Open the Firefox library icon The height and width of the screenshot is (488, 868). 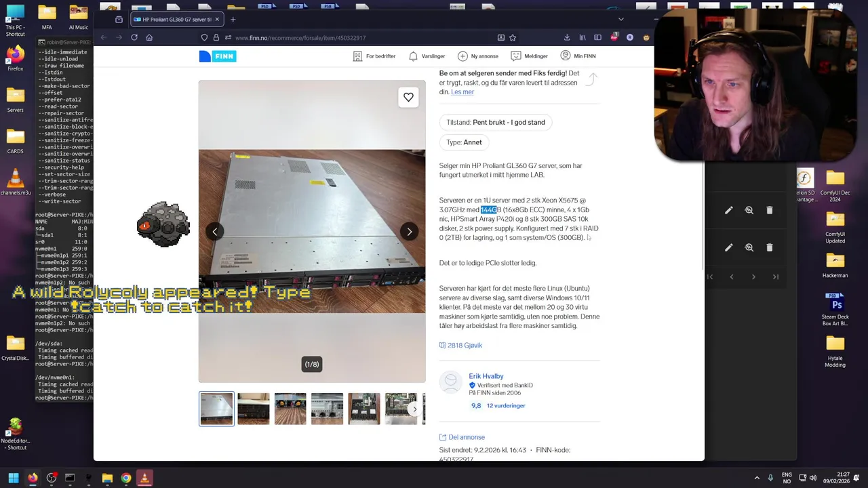click(x=583, y=37)
